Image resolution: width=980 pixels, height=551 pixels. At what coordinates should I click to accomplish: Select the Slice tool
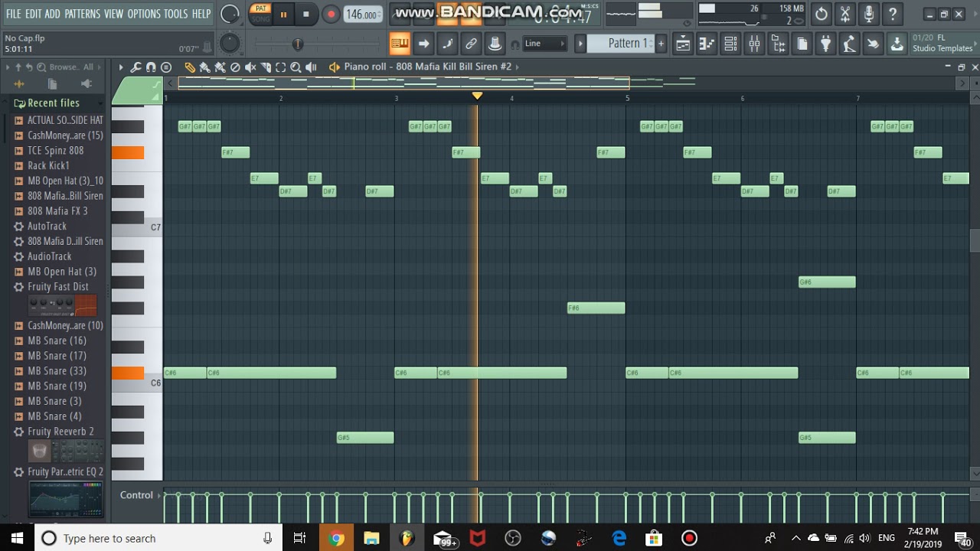click(266, 67)
